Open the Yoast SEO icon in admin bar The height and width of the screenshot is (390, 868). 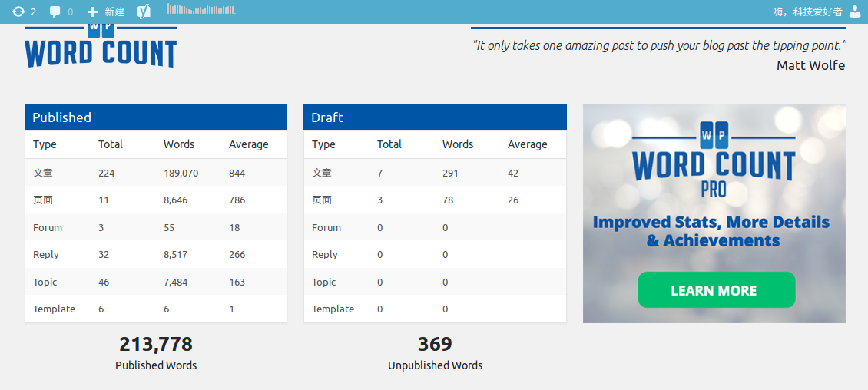point(144,12)
